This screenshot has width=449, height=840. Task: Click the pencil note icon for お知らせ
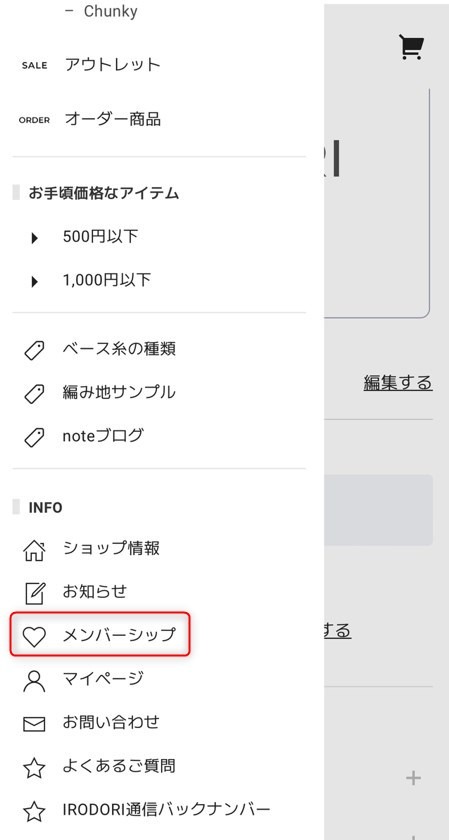pyautogui.click(x=35, y=593)
